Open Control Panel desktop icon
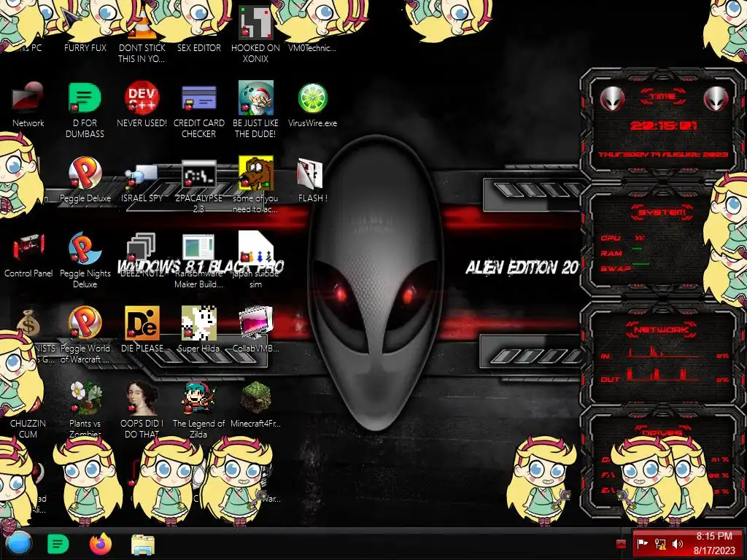The width and height of the screenshot is (747, 560). [x=28, y=248]
